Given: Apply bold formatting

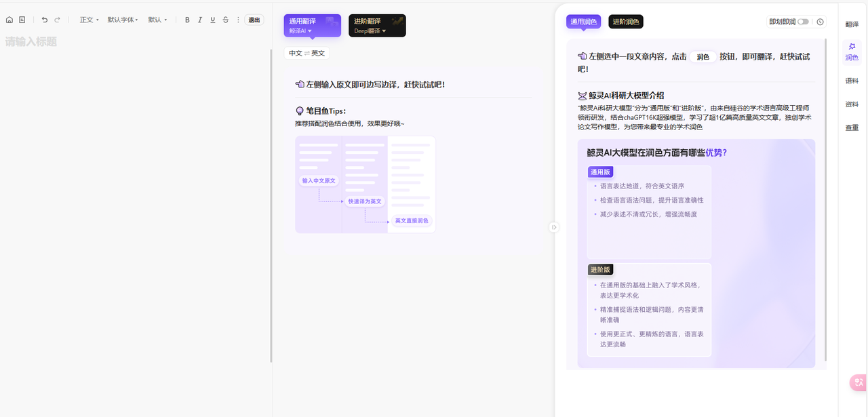Looking at the screenshot, I should 188,20.
